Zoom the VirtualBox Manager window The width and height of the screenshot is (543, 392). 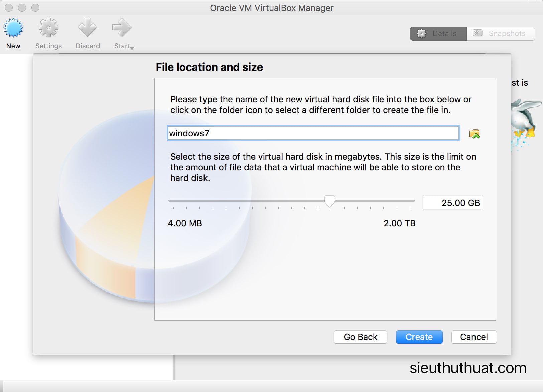[35, 8]
